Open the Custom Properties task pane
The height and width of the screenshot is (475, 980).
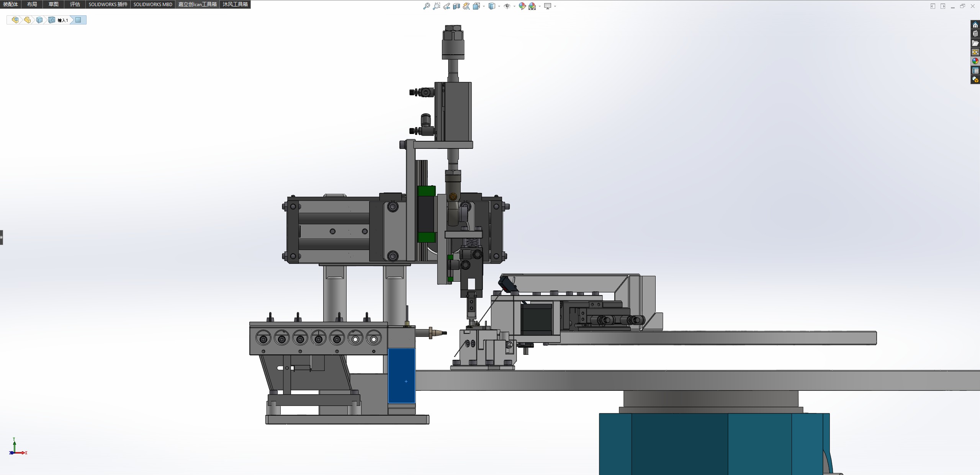point(975,70)
